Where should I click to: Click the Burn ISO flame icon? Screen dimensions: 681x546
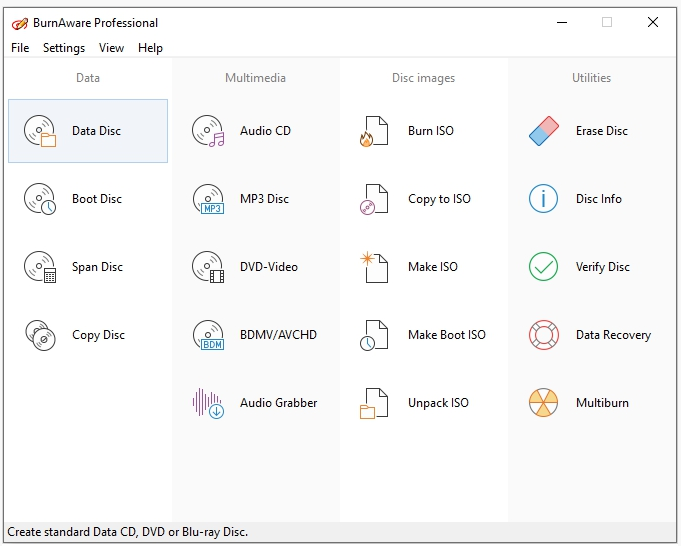click(x=374, y=131)
